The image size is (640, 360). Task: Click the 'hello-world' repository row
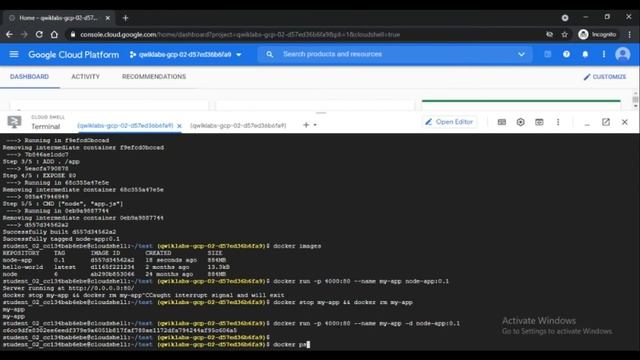pos(116,267)
